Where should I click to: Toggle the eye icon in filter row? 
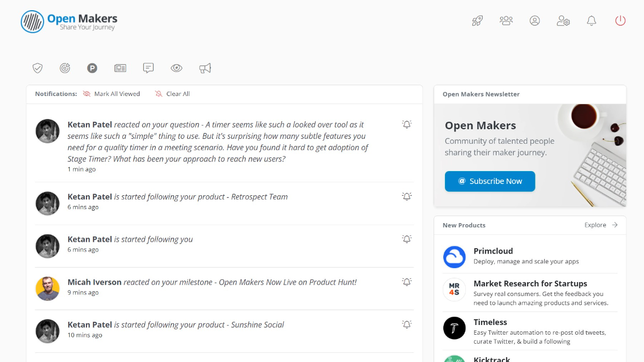click(x=177, y=68)
